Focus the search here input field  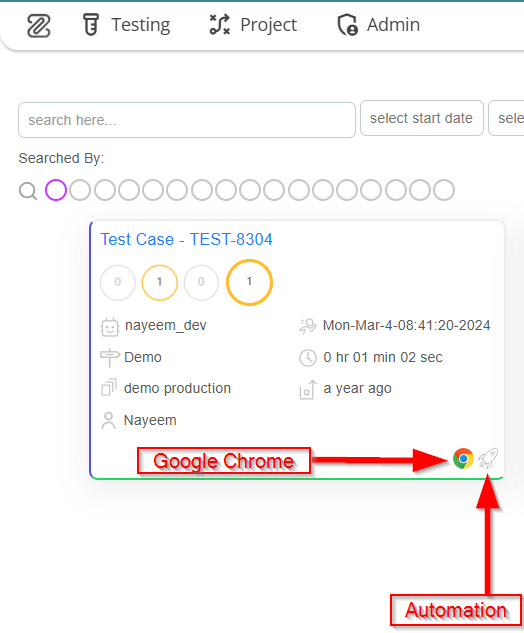pyautogui.click(x=187, y=120)
